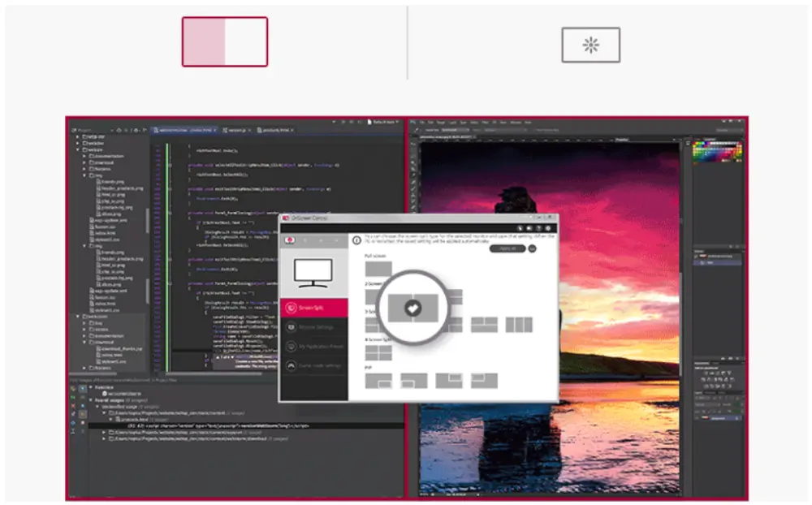Open Screen Split in OnScreen Control sidebar
The width and height of the screenshot is (812, 505).
pos(313,308)
